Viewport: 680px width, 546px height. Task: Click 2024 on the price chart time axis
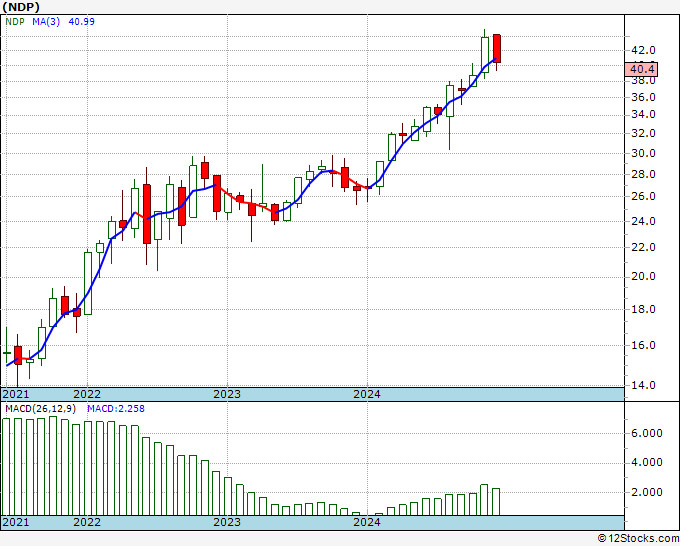(x=367, y=394)
